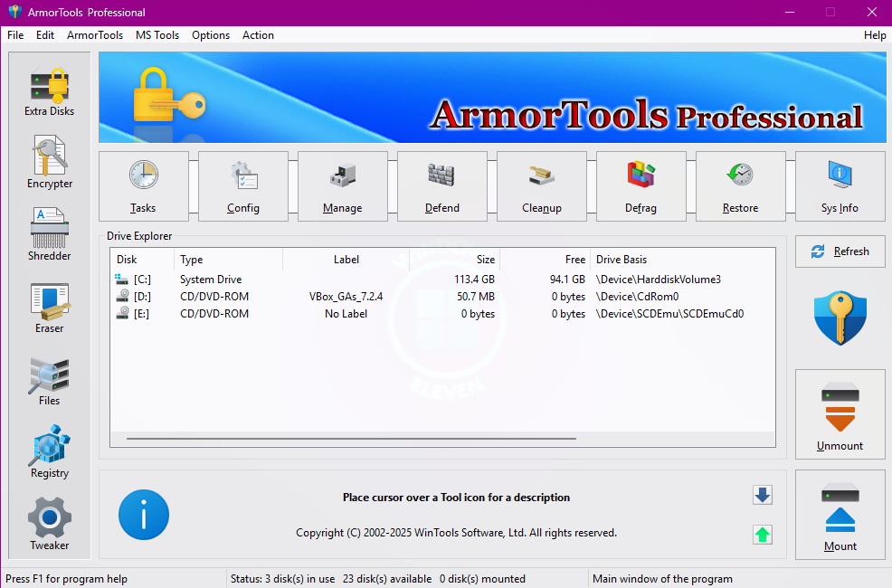The height and width of the screenshot is (588, 892).
Task: Select the [D:] drive row
Action: 442,297
